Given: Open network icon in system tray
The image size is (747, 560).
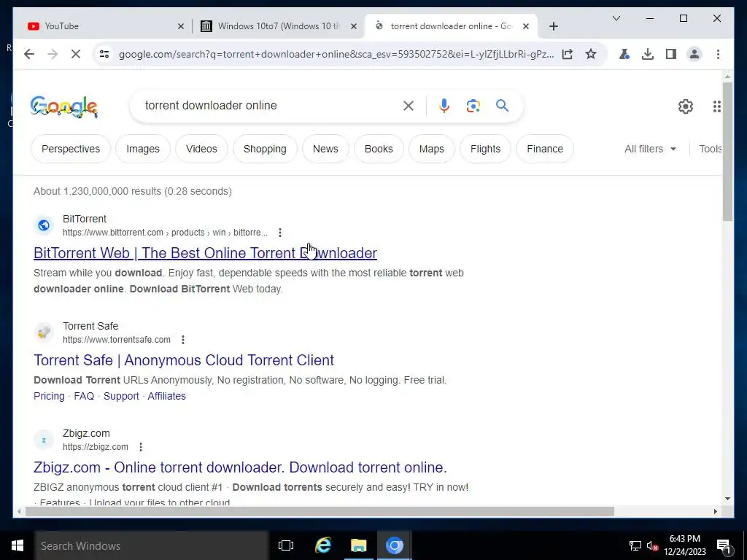Looking at the screenshot, I should (x=635, y=545).
